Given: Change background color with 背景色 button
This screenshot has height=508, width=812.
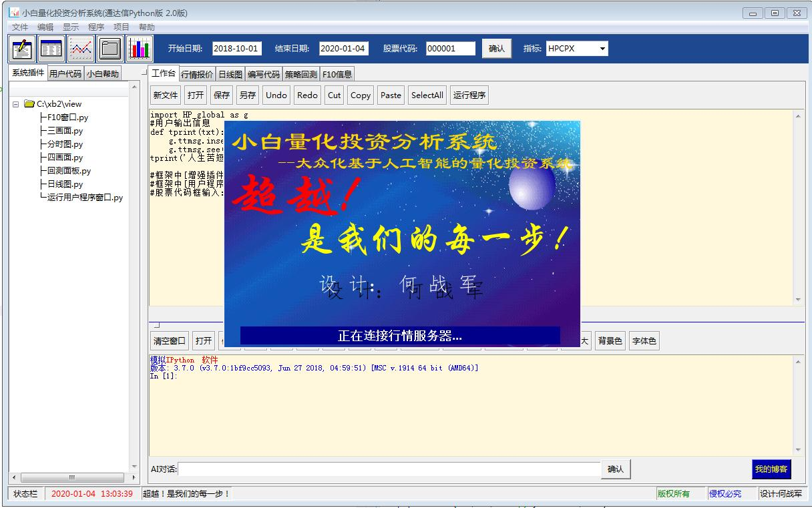Looking at the screenshot, I should 610,340.
